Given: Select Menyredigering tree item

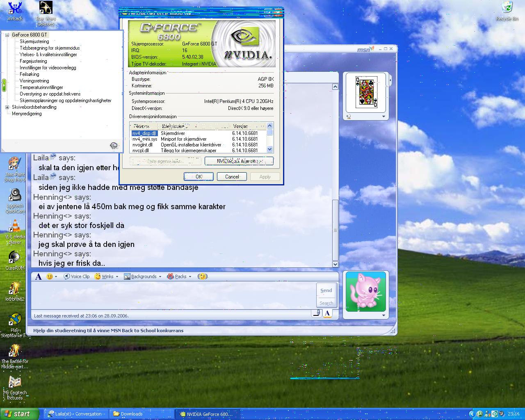Looking at the screenshot, I should [x=27, y=114].
